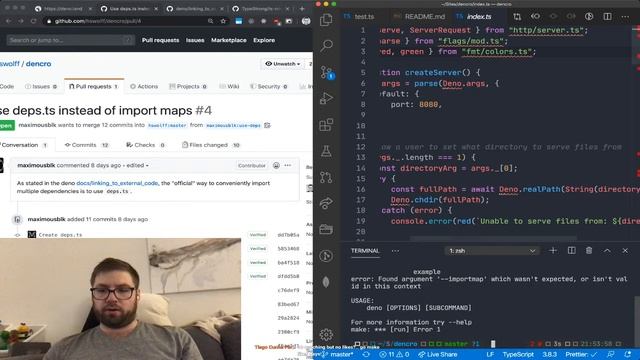Click the compare changes icon in editor toolbar

point(517,17)
